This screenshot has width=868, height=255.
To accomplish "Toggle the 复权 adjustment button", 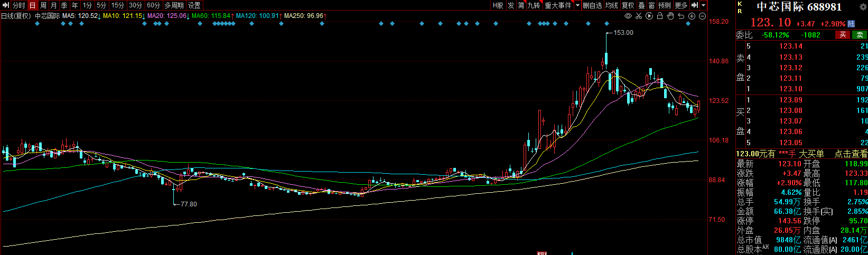I will pos(628,5).
